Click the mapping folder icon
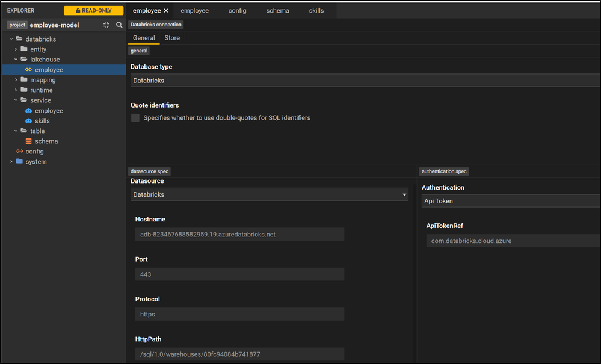The image size is (601, 364). [x=24, y=79]
